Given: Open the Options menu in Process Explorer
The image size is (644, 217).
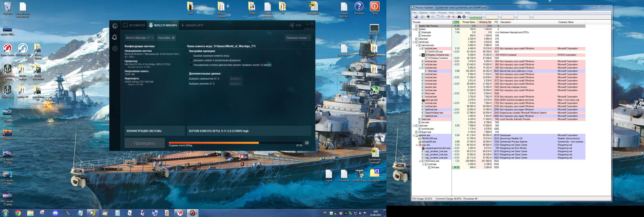Looking at the screenshot, I should 423,12.
